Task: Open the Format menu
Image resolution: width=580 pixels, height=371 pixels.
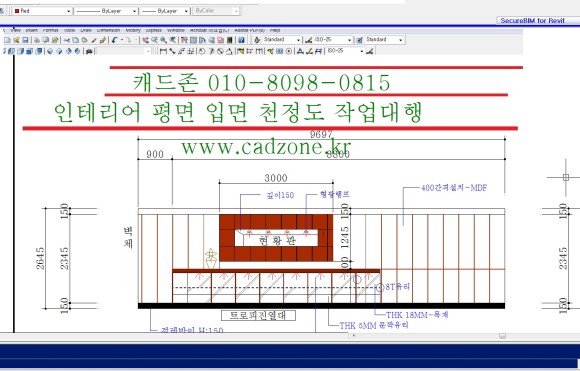Action: pos(51,30)
